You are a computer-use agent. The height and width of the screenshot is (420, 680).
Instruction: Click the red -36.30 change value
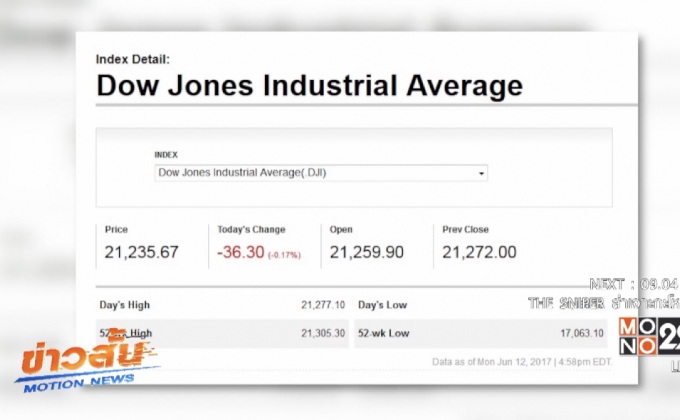coord(240,252)
